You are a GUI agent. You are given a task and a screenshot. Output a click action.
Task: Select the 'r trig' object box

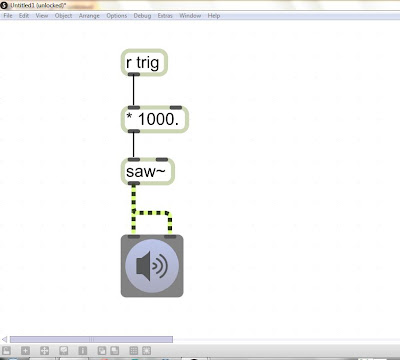[144, 63]
